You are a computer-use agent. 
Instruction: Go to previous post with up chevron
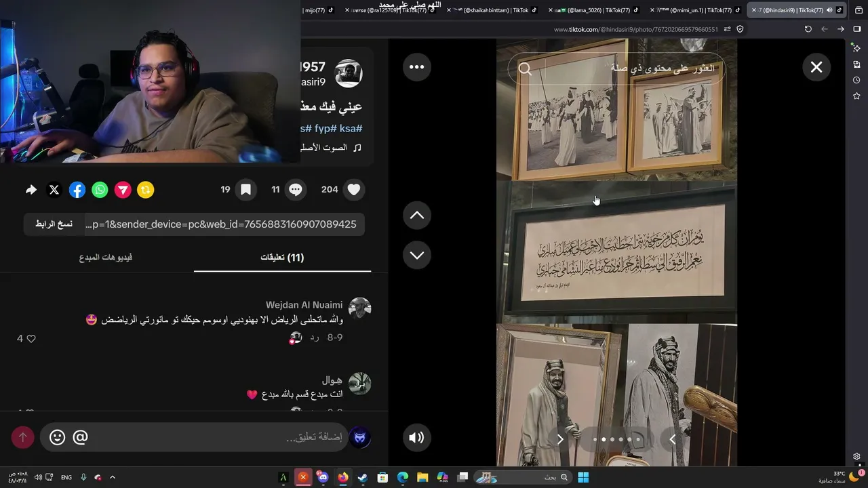(417, 216)
